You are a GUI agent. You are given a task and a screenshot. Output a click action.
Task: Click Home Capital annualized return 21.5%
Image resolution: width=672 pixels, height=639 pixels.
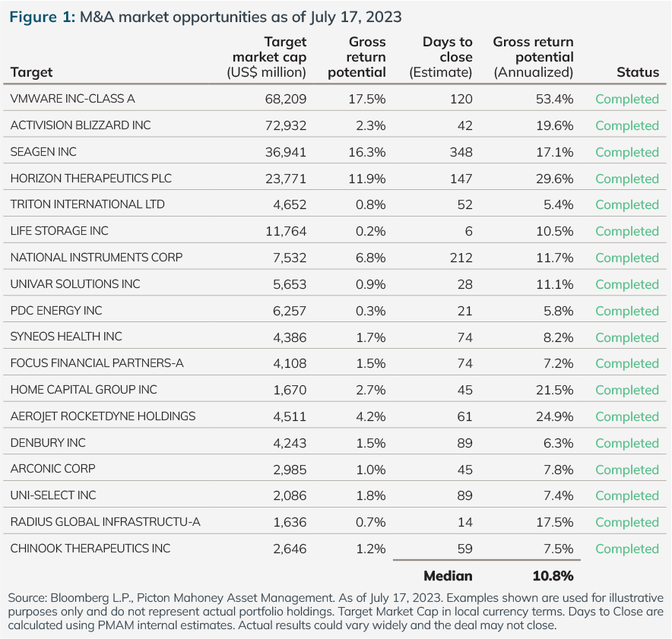point(555,390)
